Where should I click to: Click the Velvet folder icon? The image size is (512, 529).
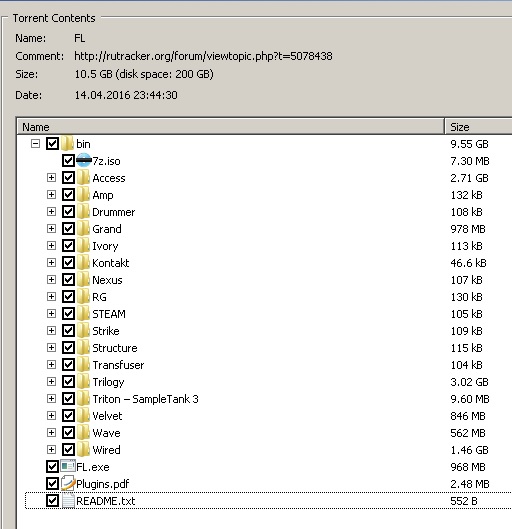[83, 415]
